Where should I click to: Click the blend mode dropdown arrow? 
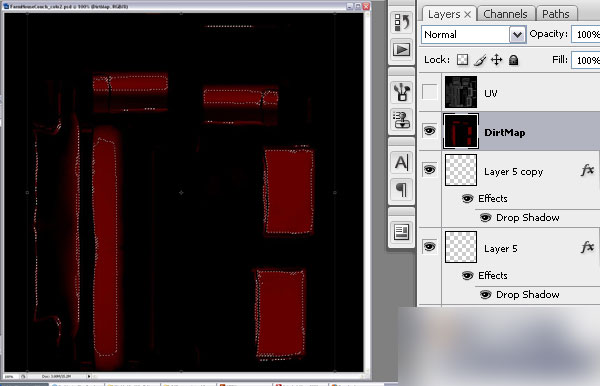click(517, 35)
